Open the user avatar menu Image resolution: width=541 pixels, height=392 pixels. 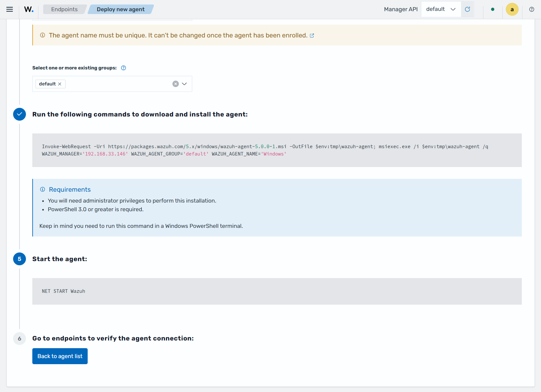click(x=512, y=9)
